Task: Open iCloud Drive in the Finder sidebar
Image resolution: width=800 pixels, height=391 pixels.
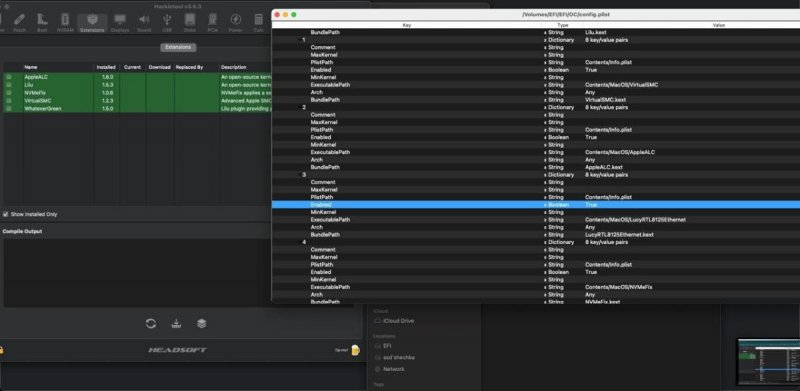Action: tap(394, 321)
